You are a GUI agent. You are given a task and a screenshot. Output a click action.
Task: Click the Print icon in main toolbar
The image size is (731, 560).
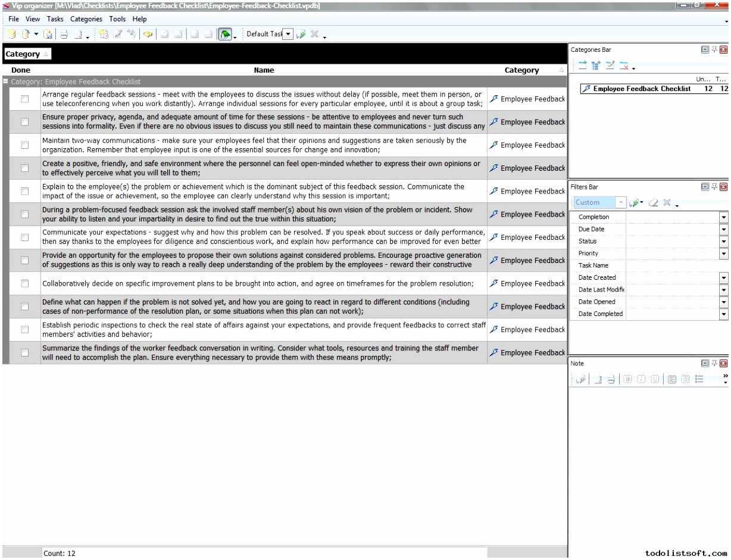tap(64, 34)
